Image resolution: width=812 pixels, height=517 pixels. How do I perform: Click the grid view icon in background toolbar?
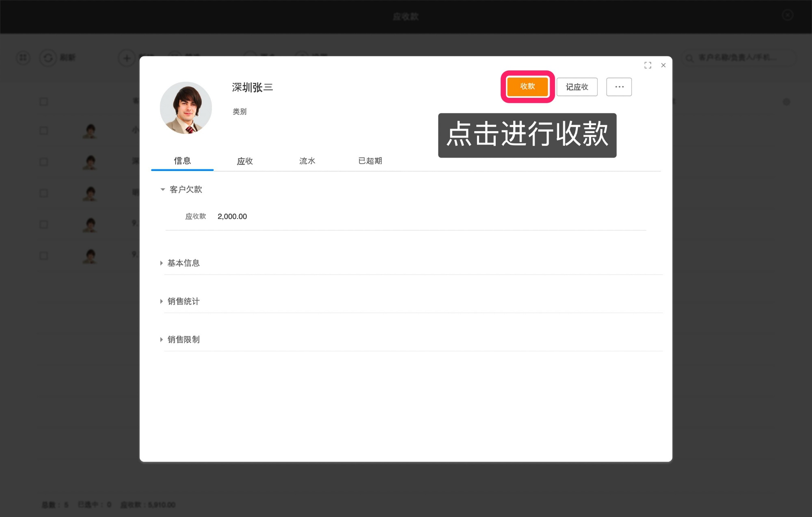(23, 58)
